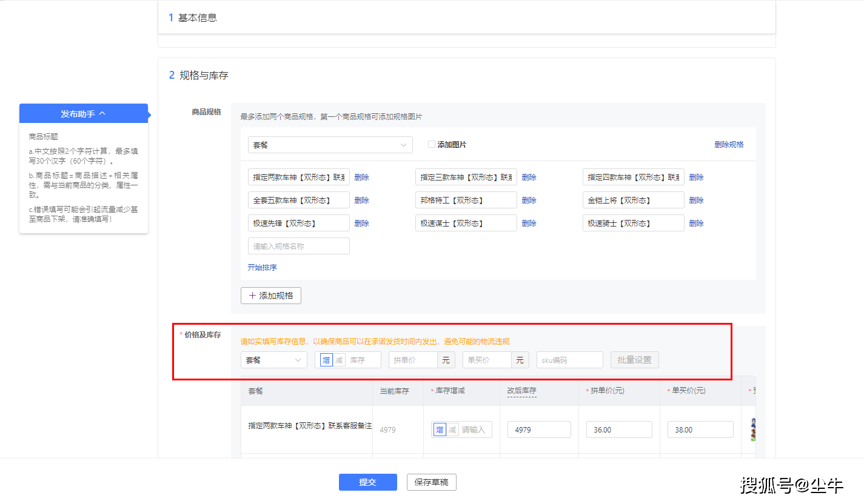Click the blue 提交 button
The width and height of the screenshot is (864, 504).
(x=367, y=482)
